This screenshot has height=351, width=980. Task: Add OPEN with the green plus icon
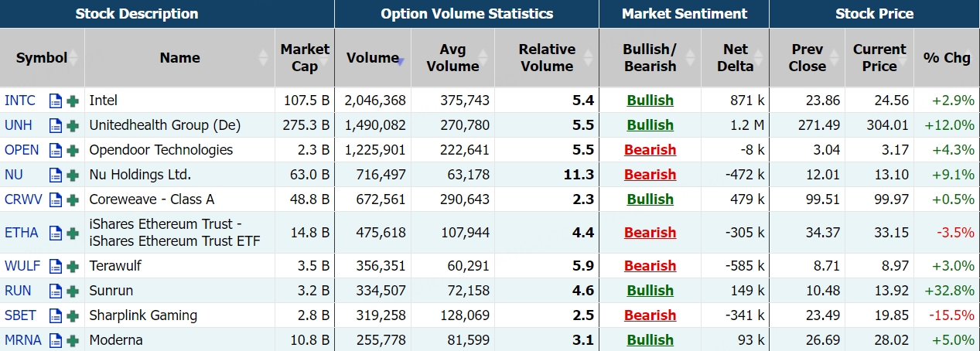pyautogui.click(x=73, y=150)
